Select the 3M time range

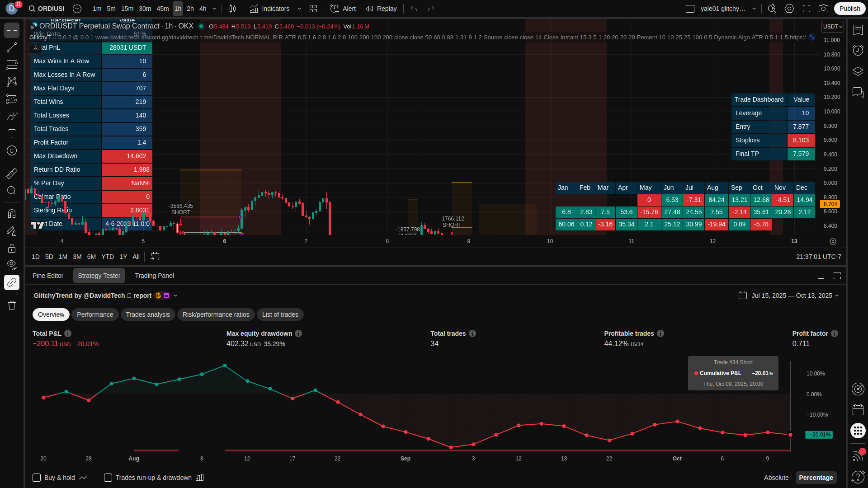click(77, 257)
